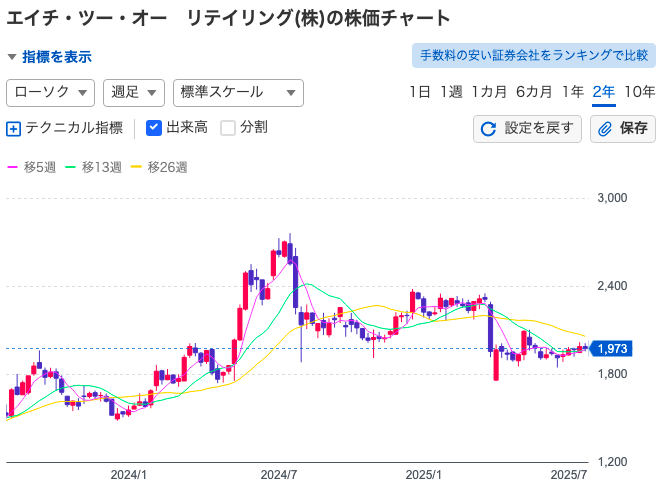Select the 1日 time range
Viewport: 666px width, 493px height.
tap(420, 92)
